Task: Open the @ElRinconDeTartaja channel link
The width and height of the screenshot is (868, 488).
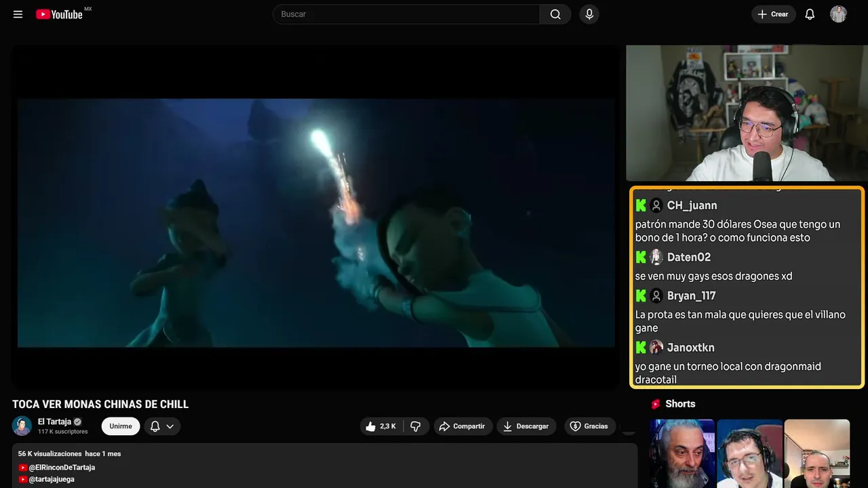Action: tap(62, 468)
